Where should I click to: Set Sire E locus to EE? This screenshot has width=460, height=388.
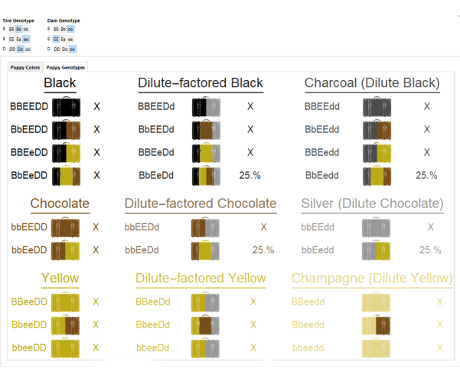click(11, 39)
